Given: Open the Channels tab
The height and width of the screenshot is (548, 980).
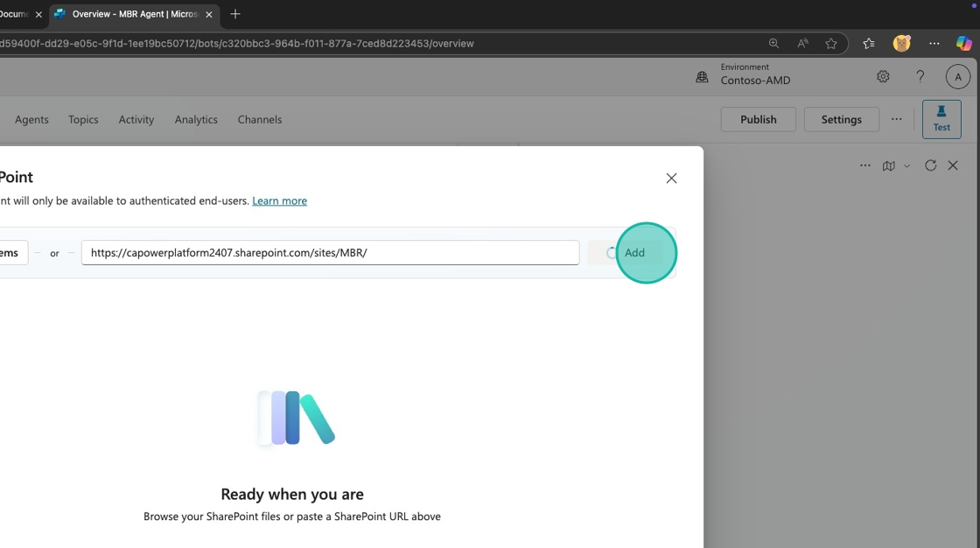Looking at the screenshot, I should (260, 120).
